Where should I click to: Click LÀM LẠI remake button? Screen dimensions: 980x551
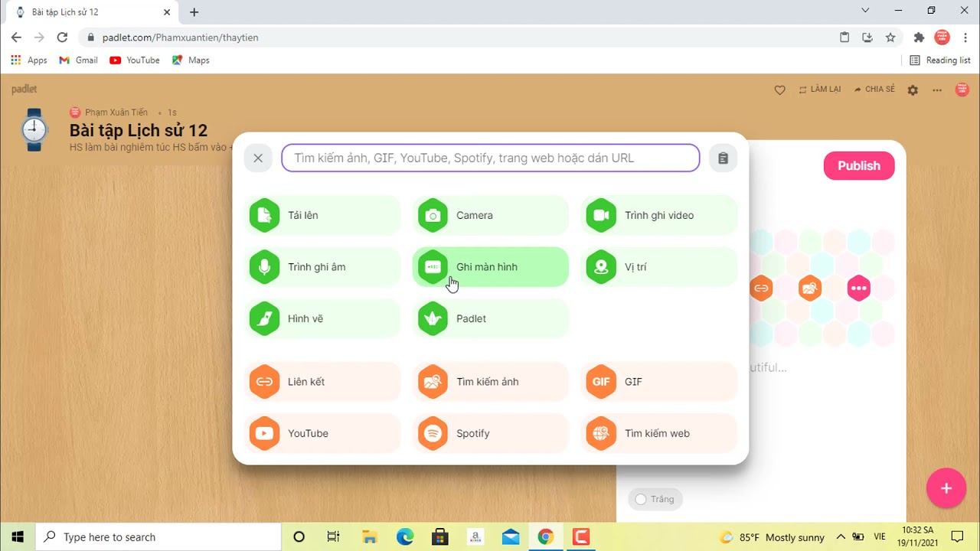coord(819,90)
